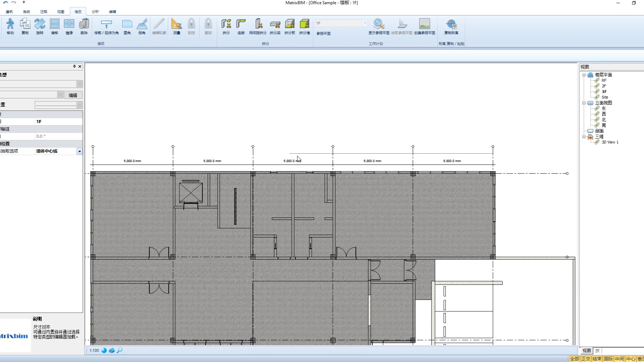Click the magnifier icon in view bar
Viewport: 644px width, 362px height.
pyautogui.click(x=119, y=350)
